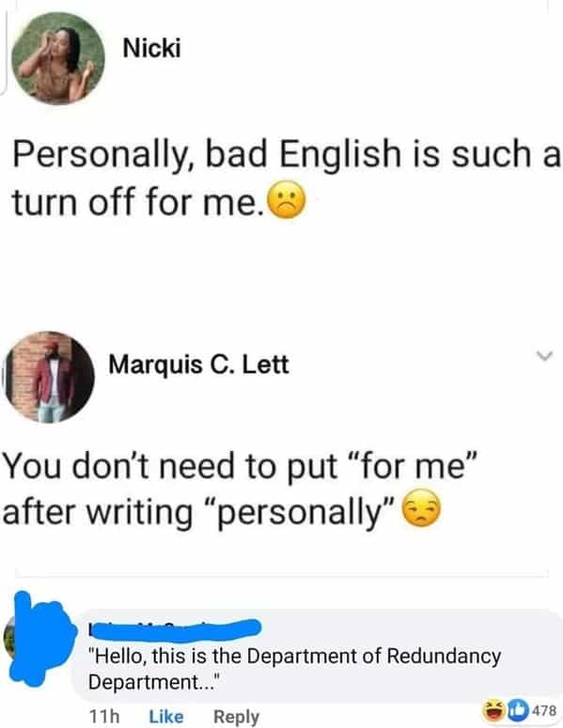
Task: Click the Department of Redundancy comment text
Action: tap(294, 669)
